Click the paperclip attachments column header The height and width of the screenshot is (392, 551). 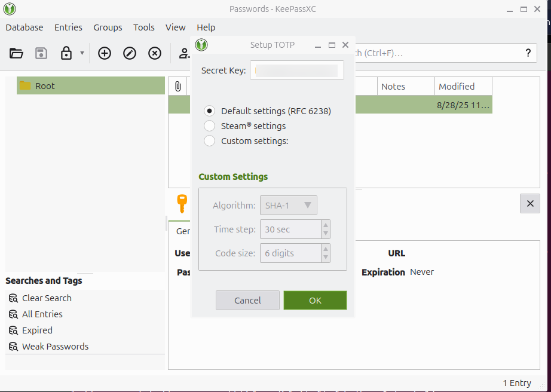point(177,87)
